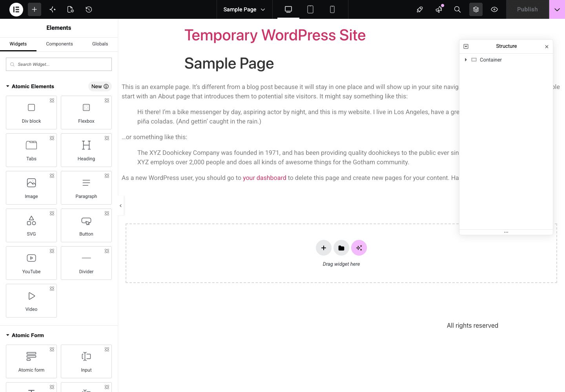Close the Structure panel
The image size is (565, 392).
click(547, 47)
